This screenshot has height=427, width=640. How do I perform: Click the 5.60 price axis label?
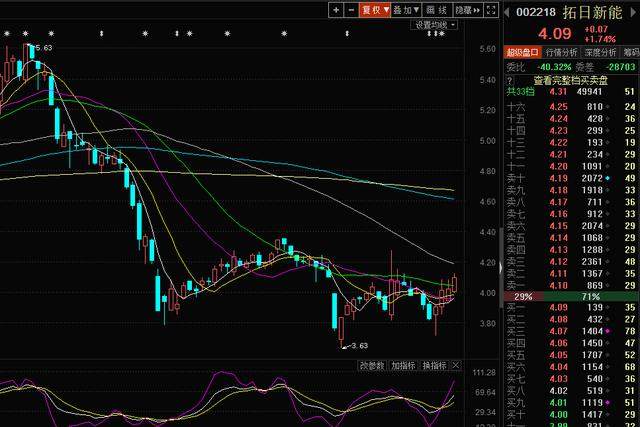[x=487, y=49]
